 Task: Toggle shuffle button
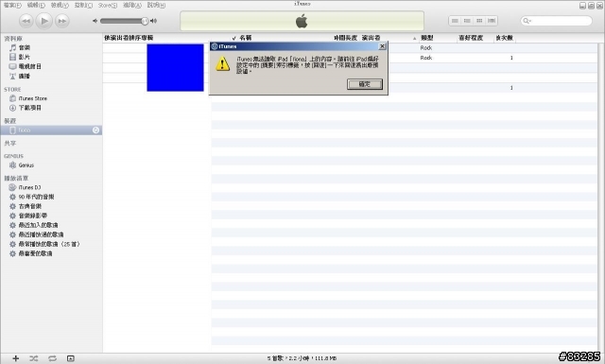(x=34, y=358)
